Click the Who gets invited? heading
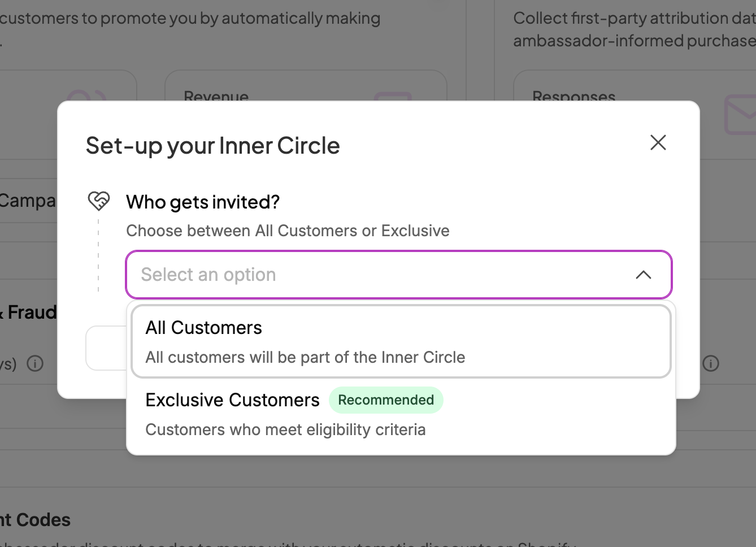The image size is (756, 547). [203, 202]
